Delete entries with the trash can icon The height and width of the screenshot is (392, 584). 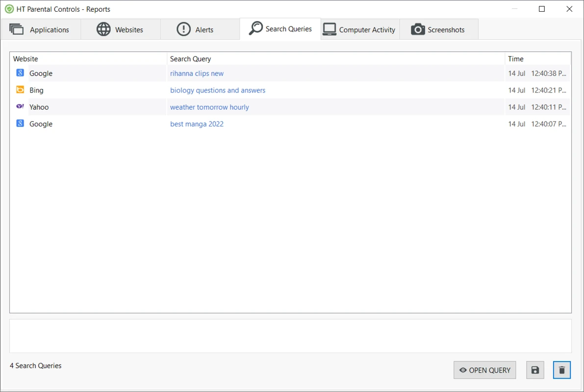tap(561, 370)
